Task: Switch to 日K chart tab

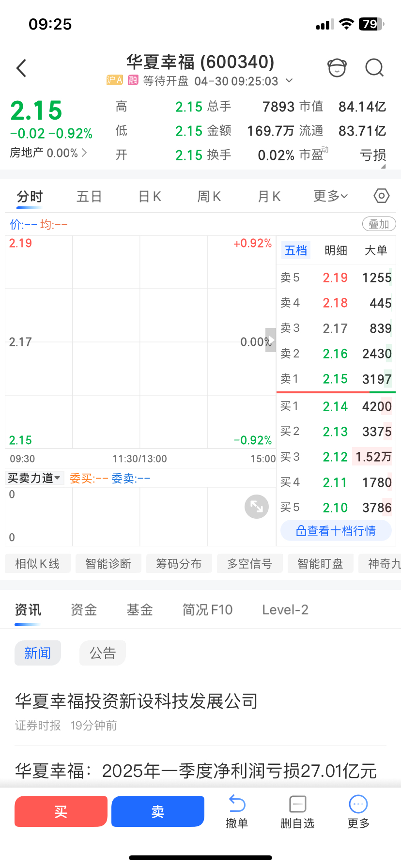Action: [x=150, y=196]
